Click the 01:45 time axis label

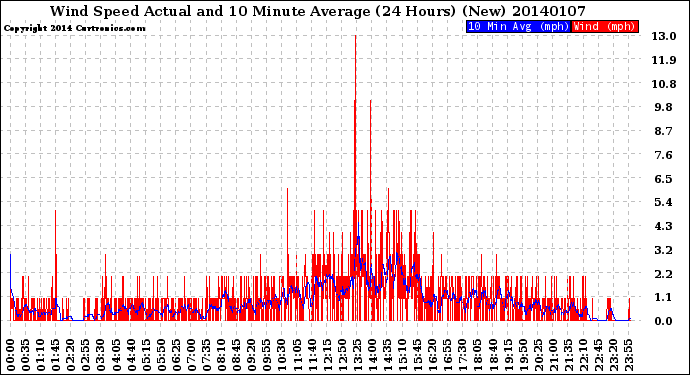pyautogui.click(x=56, y=355)
